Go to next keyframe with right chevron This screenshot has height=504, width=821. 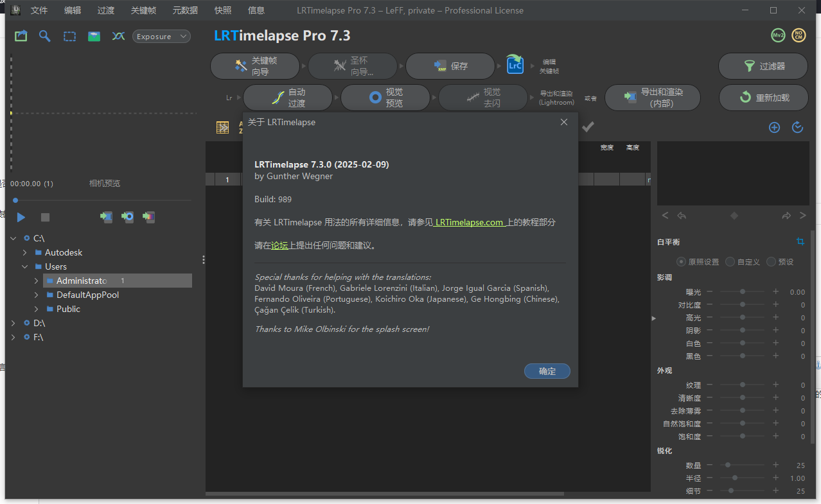803,216
